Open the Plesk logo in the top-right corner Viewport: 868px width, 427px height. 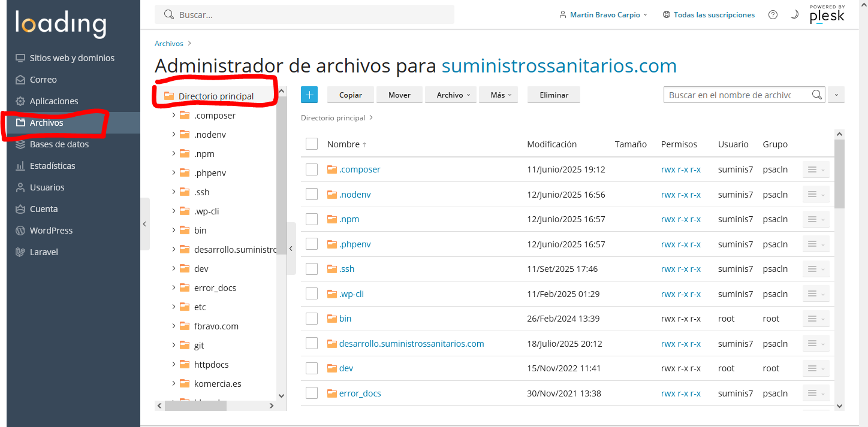click(827, 15)
